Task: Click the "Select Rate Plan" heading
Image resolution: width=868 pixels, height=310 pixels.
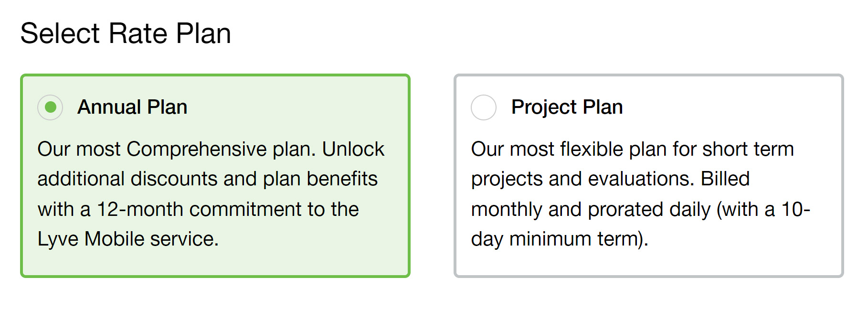Action: 126,33
